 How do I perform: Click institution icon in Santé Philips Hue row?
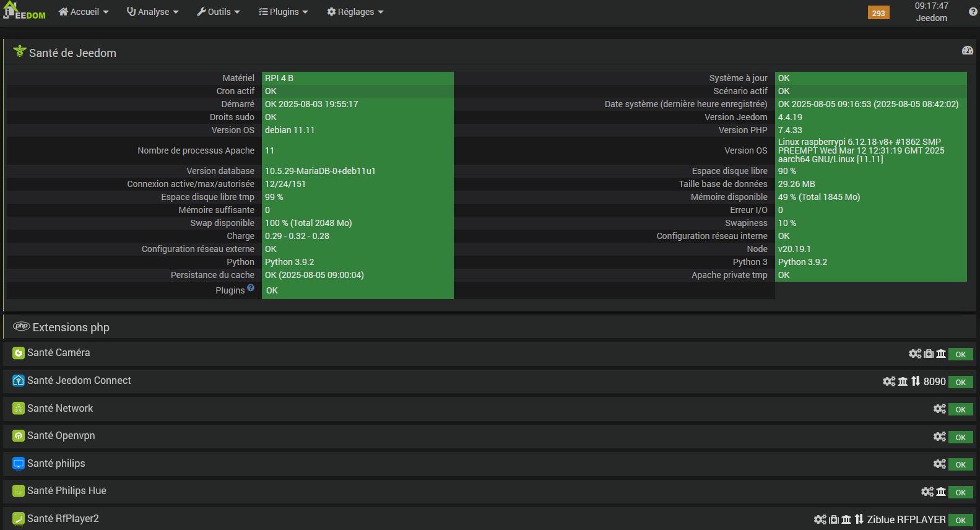(x=941, y=492)
